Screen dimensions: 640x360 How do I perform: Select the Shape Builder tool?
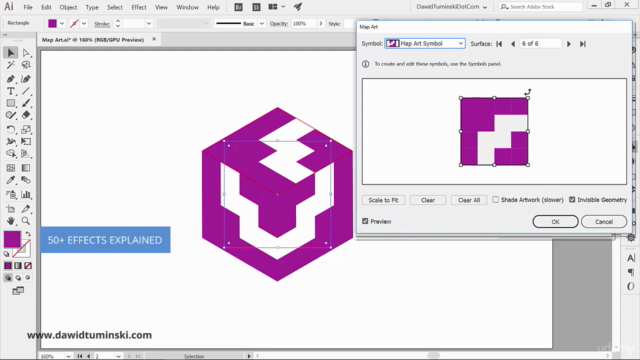click(11, 154)
